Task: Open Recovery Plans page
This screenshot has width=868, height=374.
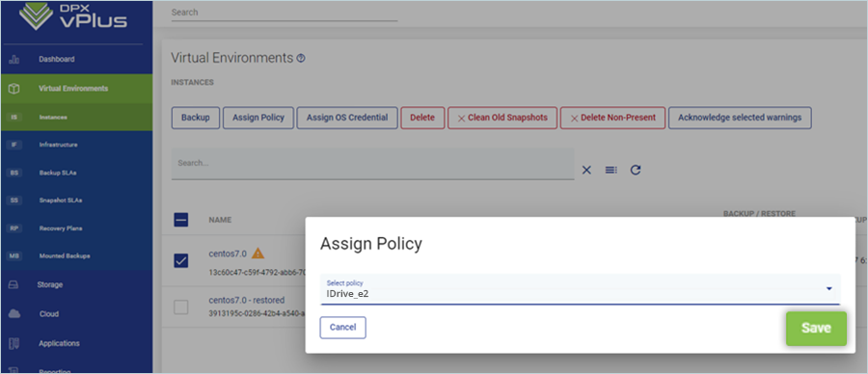Action: (76, 227)
